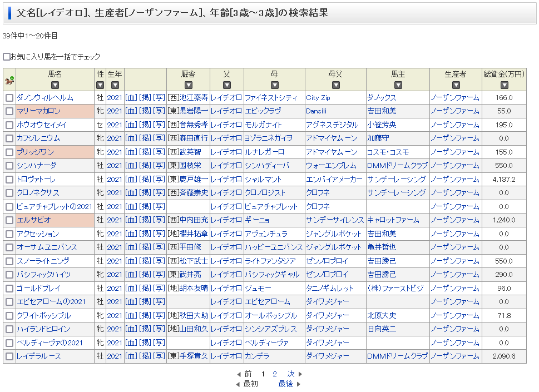This screenshot has height=392, width=539.
Task: Click the right arrow next to 次
Action: tap(300, 374)
